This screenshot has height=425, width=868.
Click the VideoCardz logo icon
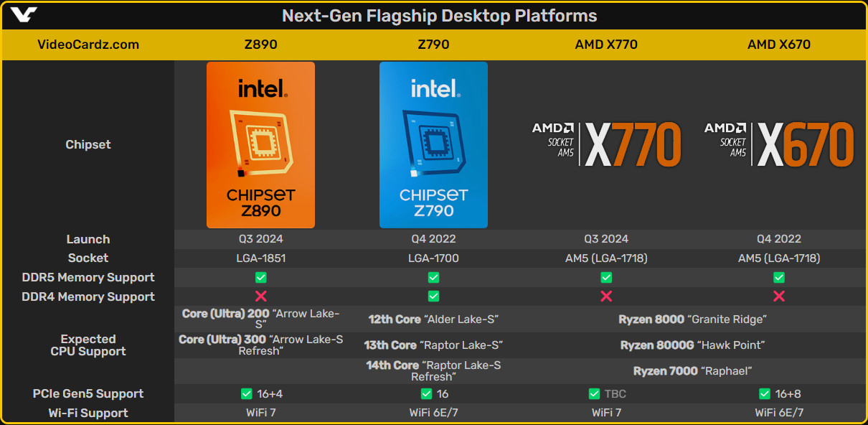[24, 15]
